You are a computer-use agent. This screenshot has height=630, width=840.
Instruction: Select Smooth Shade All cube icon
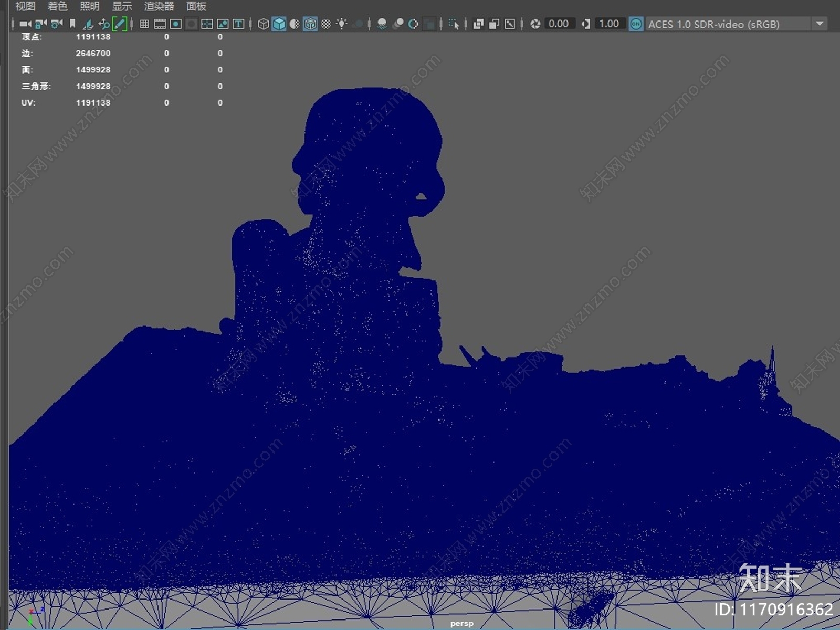pyautogui.click(x=279, y=24)
